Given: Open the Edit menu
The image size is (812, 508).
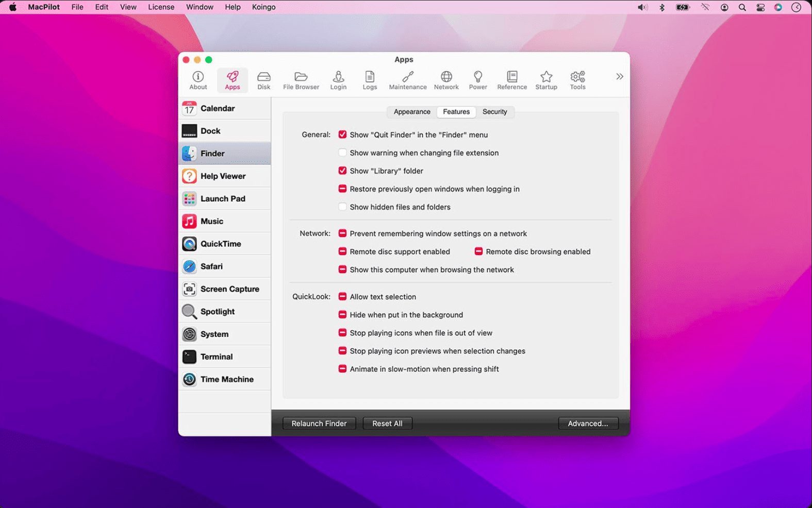Looking at the screenshot, I should [x=102, y=7].
